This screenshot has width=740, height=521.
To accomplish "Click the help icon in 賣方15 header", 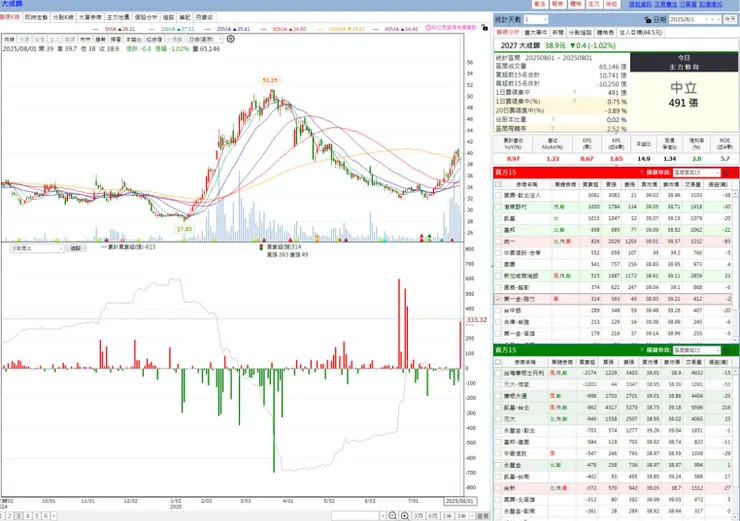I will coord(641,350).
